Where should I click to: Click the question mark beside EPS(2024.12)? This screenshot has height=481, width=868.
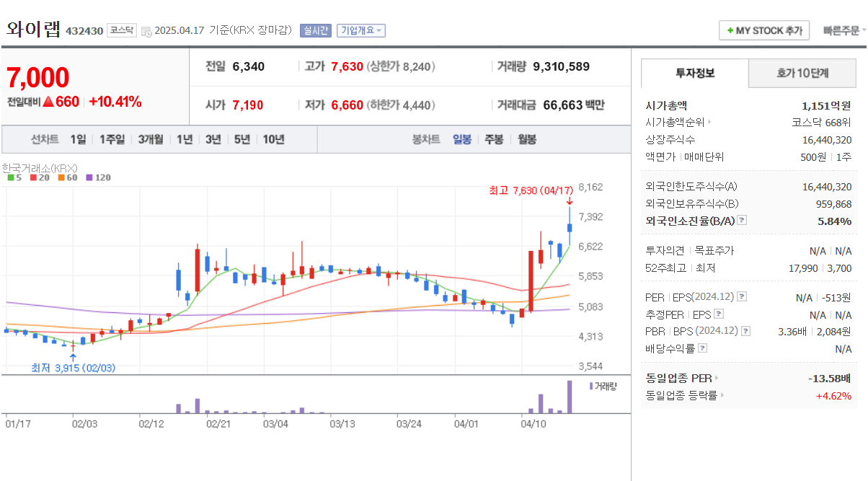click(x=740, y=298)
